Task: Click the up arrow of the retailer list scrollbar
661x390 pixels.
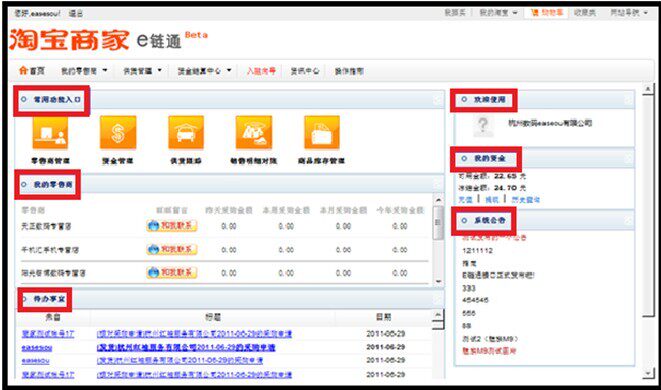Action: pos(438,200)
